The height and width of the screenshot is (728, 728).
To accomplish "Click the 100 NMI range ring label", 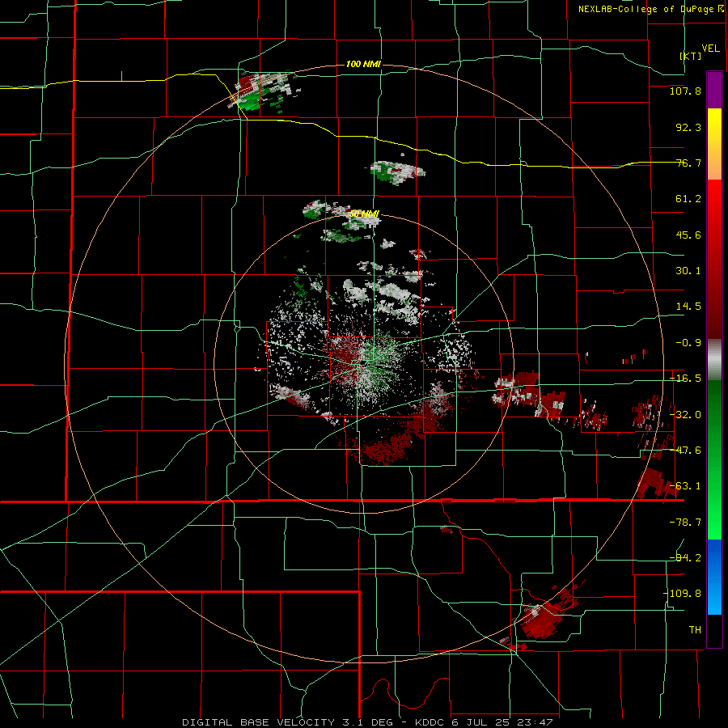I will 363,64.
